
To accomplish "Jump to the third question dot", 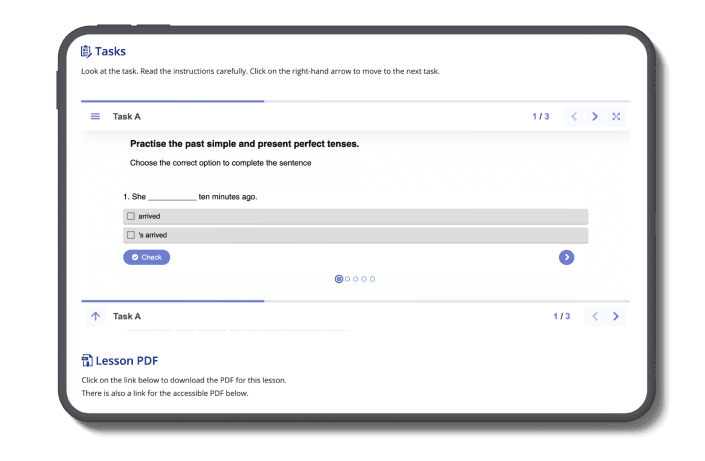I will (356, 279).
